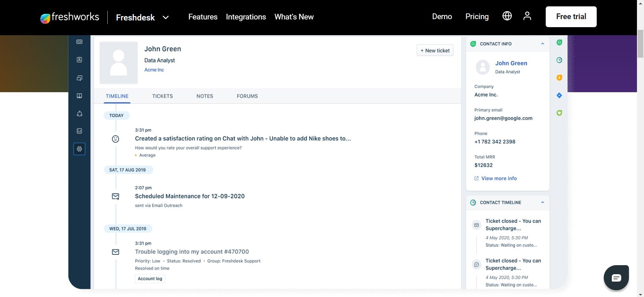Click the john.green@google.com email

tap(503, 118)
